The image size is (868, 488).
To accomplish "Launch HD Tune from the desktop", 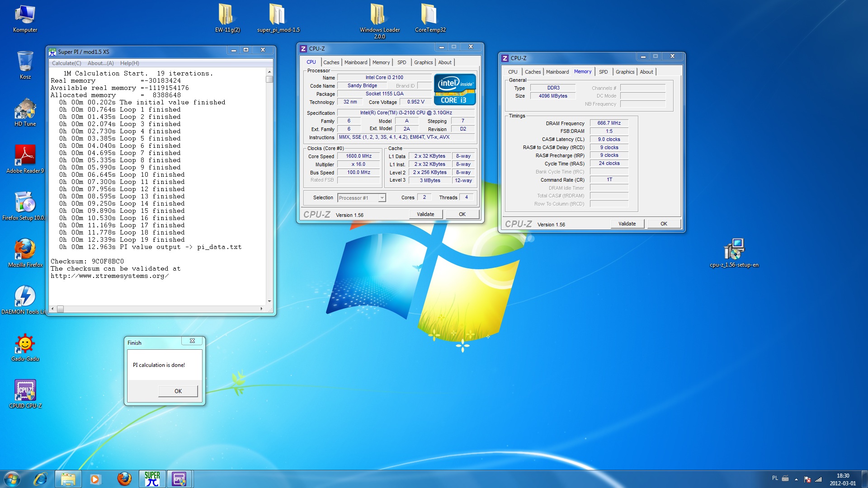I will point(25,112).
